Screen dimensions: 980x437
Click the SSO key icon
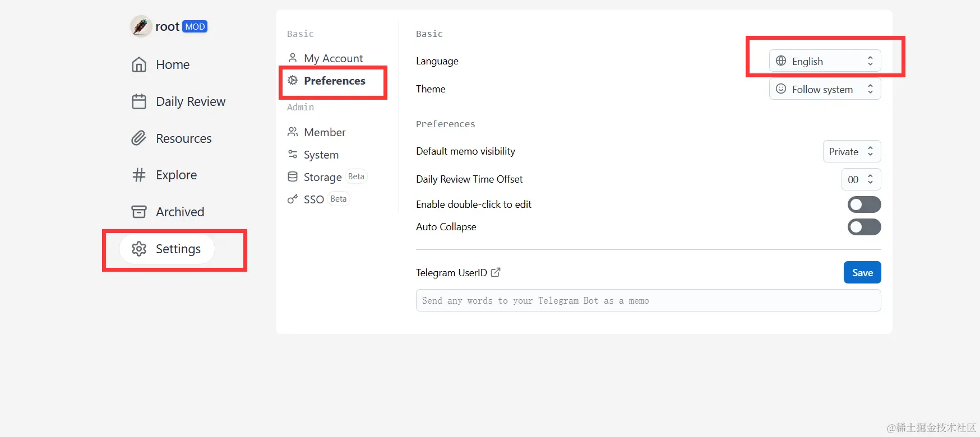pyautogui.click(x=293, y=199)
